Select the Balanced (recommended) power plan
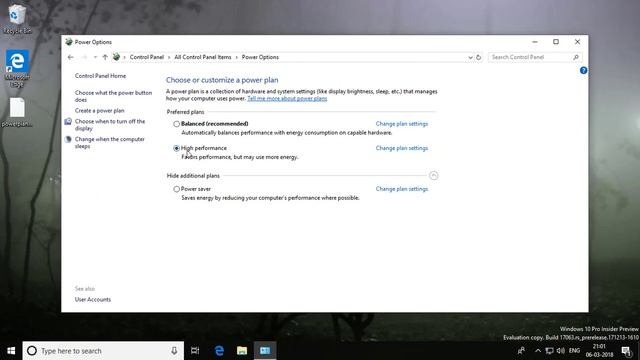This screenshot has width=640, height=360. click(176, 124)
